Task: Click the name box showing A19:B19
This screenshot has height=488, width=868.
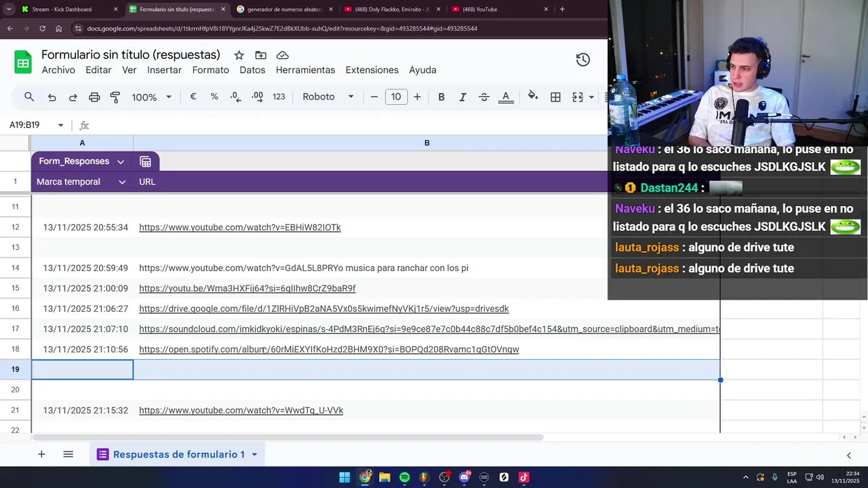Action: tap(25, 125)
